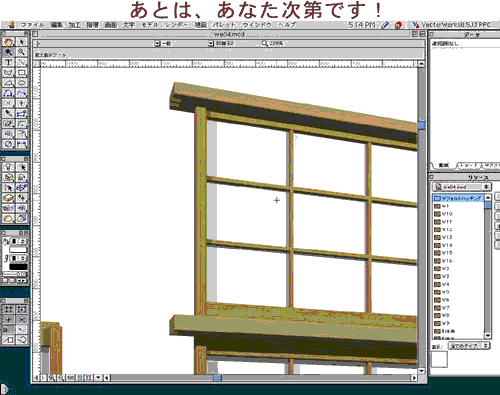Toggle the snap-to-object constraint button
Viewport: 500px width, 395px height.
[21, 309]
